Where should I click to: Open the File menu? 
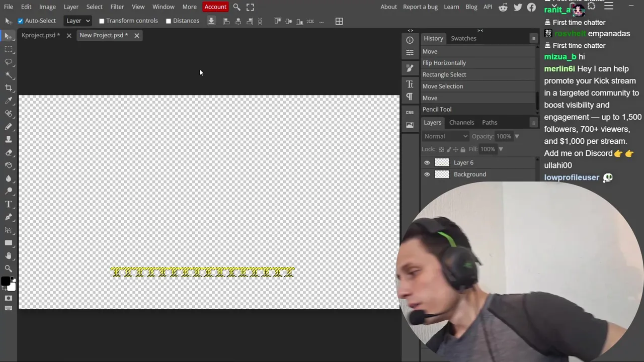(x=9, y=7)
